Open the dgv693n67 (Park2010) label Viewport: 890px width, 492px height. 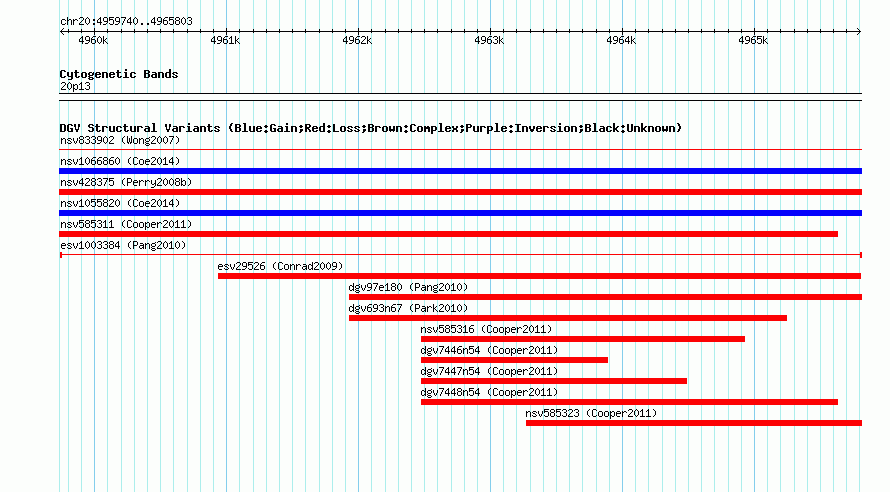point(408,308)
